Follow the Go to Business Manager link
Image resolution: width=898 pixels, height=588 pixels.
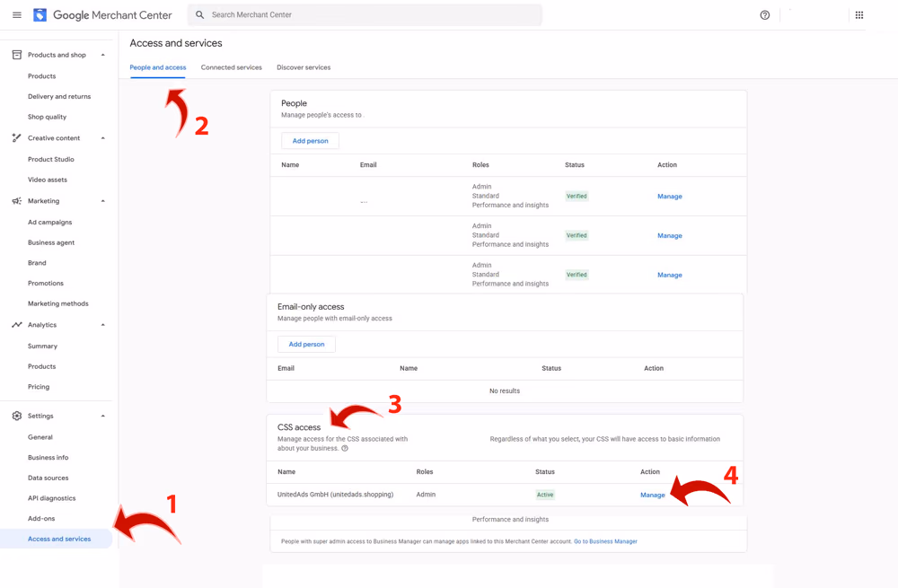[x=605, y=541]
